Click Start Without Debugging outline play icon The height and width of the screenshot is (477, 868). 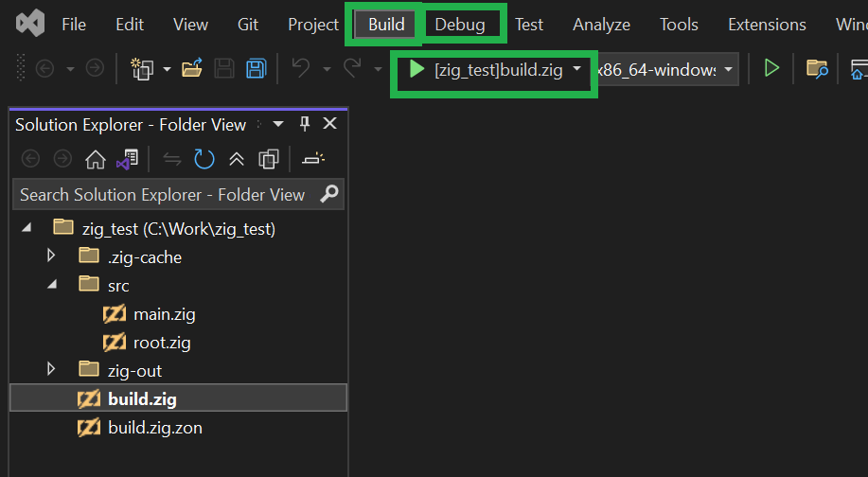pyautogui.click(x=771, y=68)
